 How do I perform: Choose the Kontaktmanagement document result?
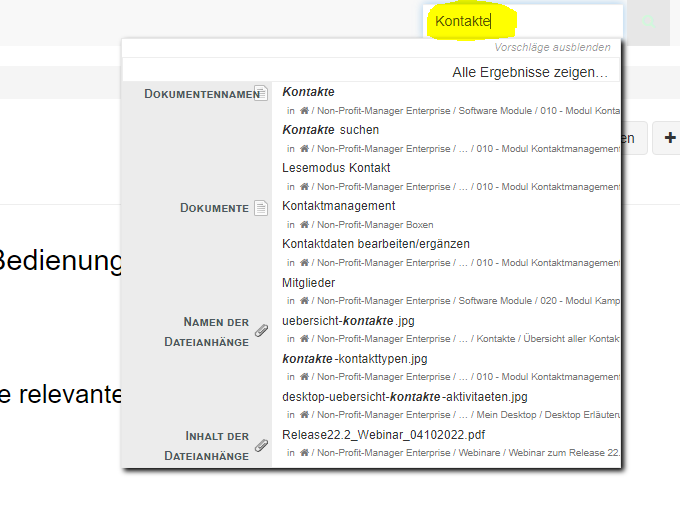click(338, 206)
